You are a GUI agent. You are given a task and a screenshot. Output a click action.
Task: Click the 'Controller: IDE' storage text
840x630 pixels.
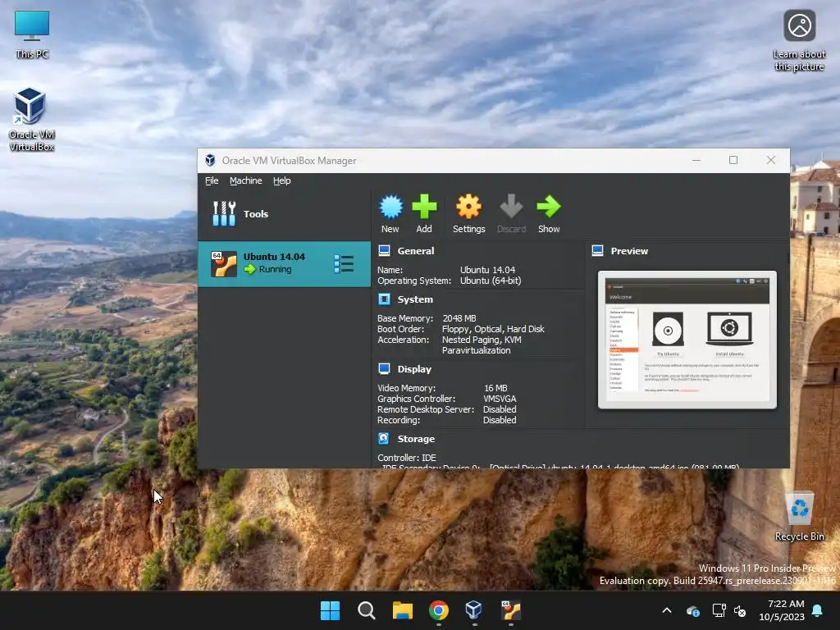click(407, 458)
